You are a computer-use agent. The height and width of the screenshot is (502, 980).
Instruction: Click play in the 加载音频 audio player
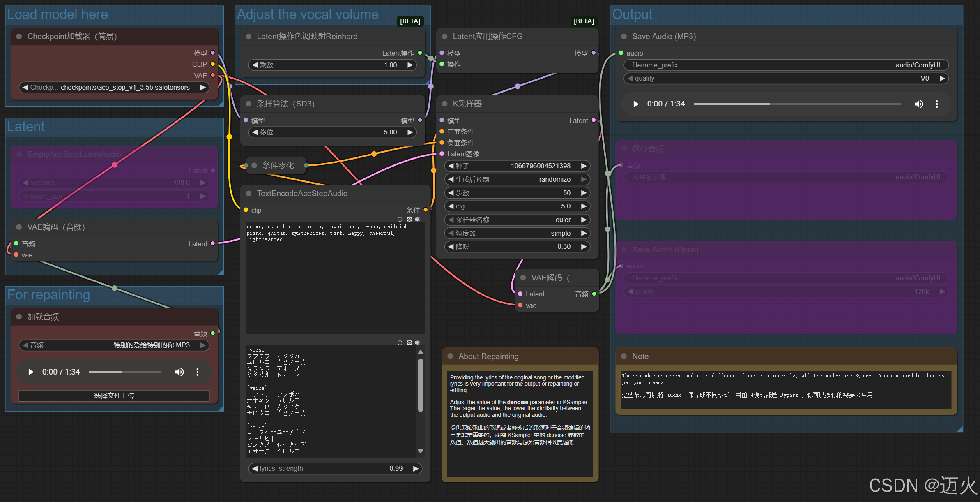pyautogui.click(x=31, y=372)
